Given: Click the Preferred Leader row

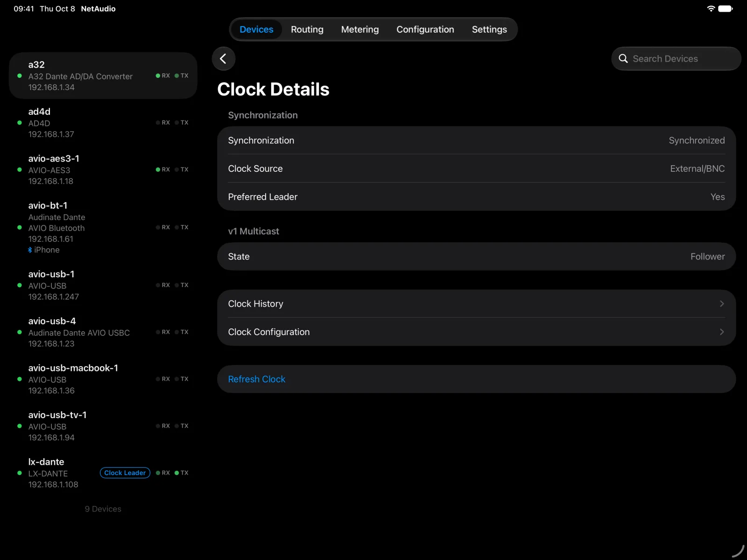Looking at the screenshot, I should (476, 197).
